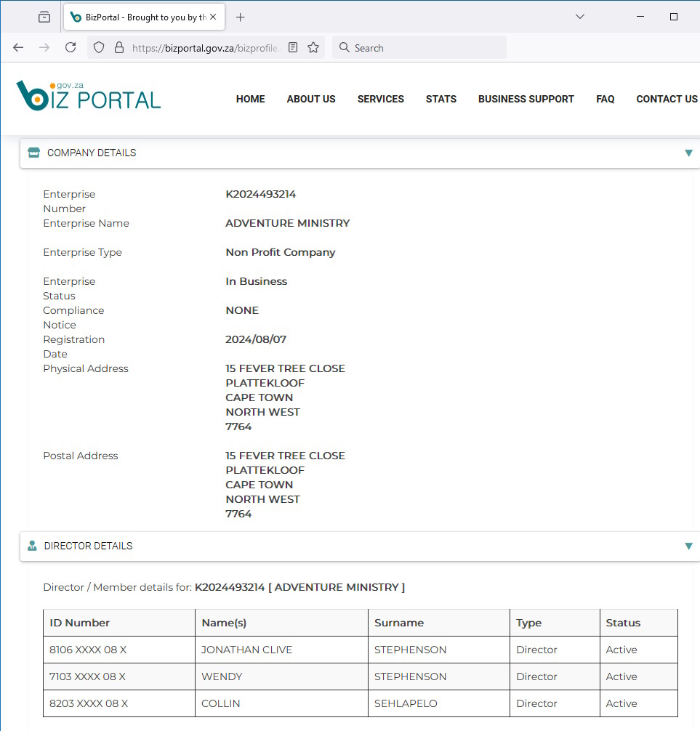Click the Firefox View icon
700x731 pixels.
(x=44, y=17)
